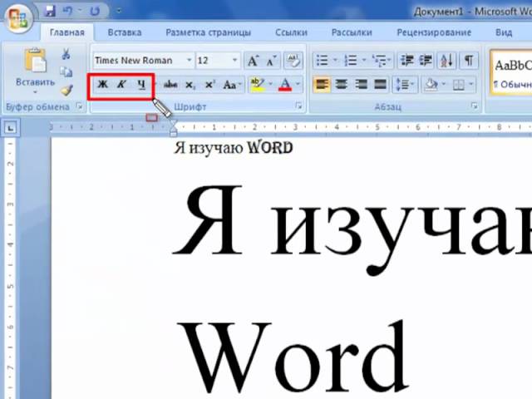Toggle bold Ж formatting

click(x=102, y=84)
